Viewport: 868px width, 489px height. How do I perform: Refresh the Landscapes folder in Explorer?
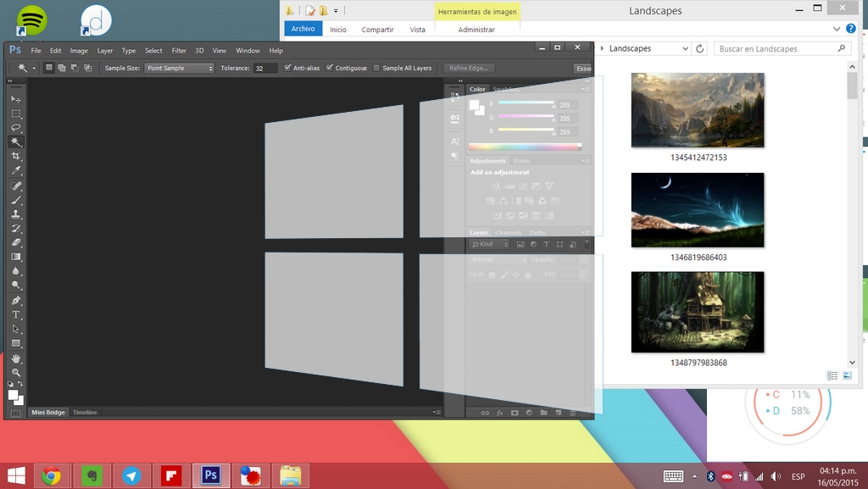[x=699, y=48]
